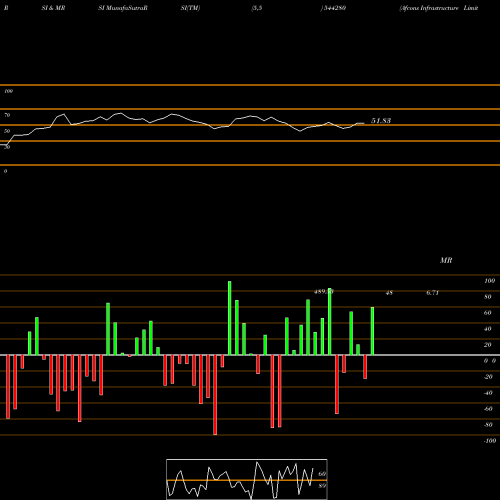Click the '(5,5' parameter text in header
This screenshot has width=500, height=500.
click(257, 8)
